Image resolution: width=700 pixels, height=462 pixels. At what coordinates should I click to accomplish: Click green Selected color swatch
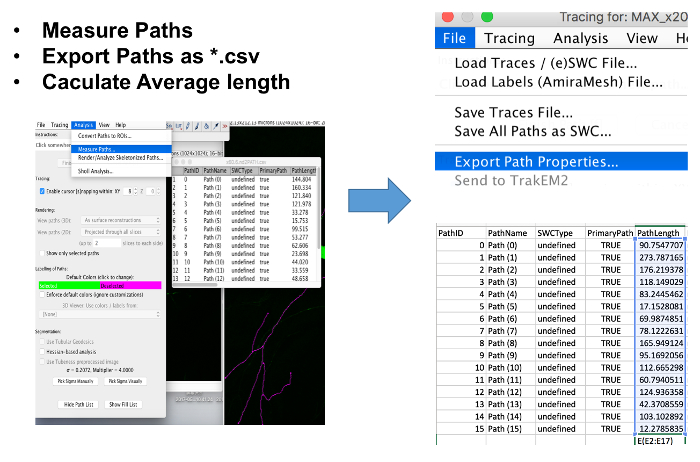(69, 286)
